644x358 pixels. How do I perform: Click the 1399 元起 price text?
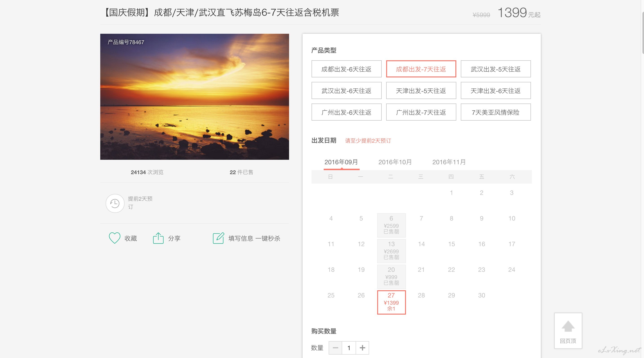(x=519, y=13)
